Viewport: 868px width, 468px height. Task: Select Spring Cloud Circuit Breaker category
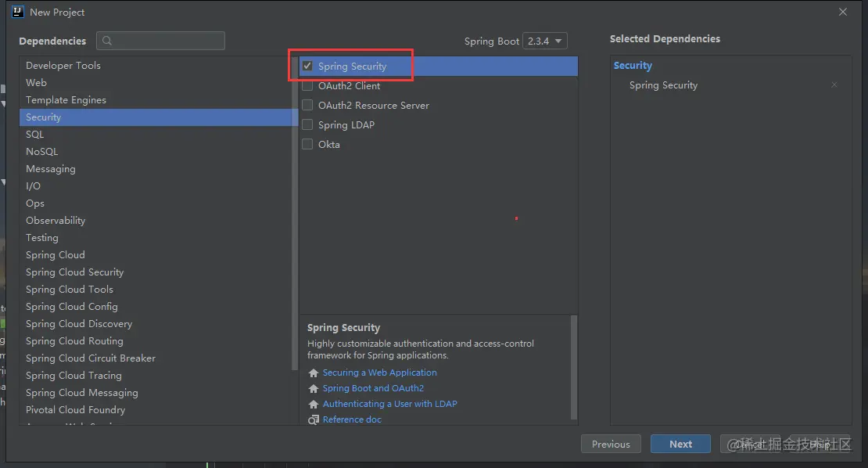158,358
